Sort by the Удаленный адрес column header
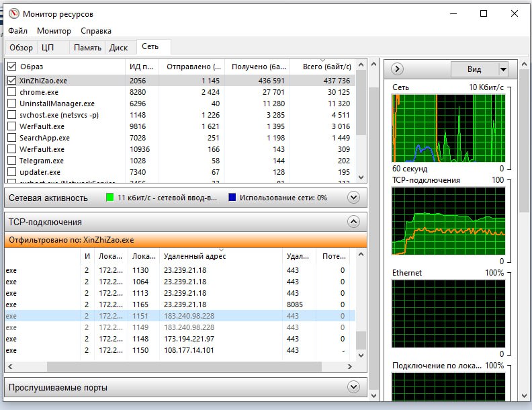532x410 pixels. (x=220, y=256)
